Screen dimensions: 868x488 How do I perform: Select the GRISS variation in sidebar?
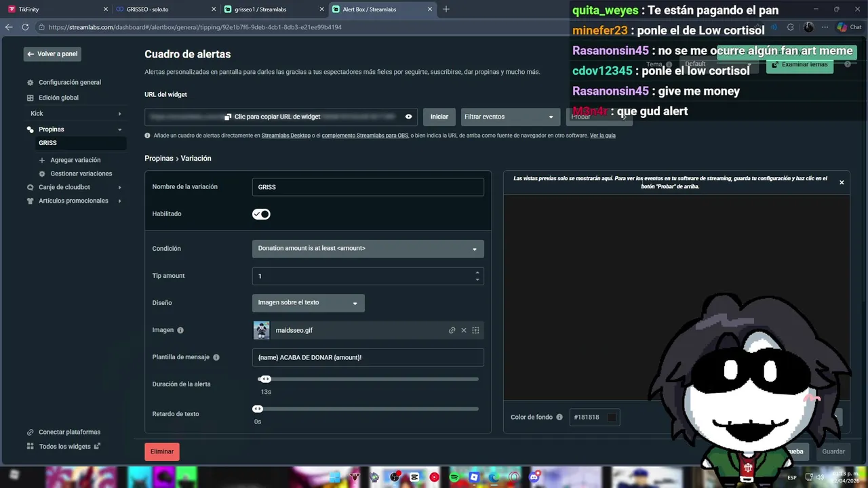click(x=80, y=143)
